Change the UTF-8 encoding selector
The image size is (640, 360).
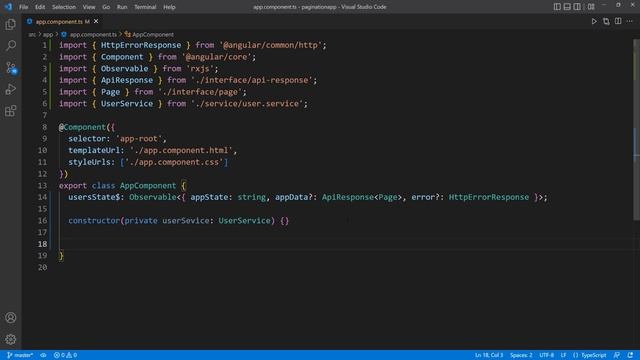coord(547,355)
